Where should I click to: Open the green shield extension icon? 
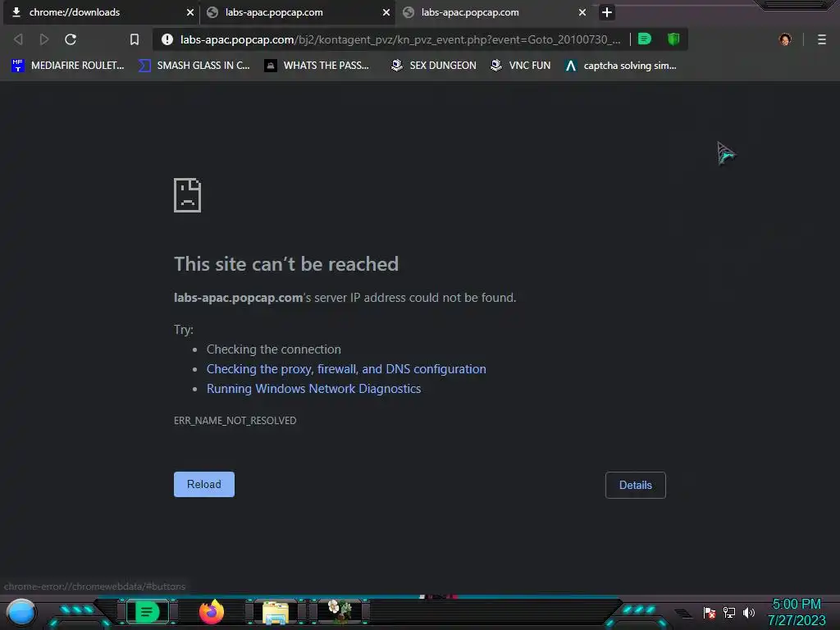pyautogui.click(x=673, y=39)
